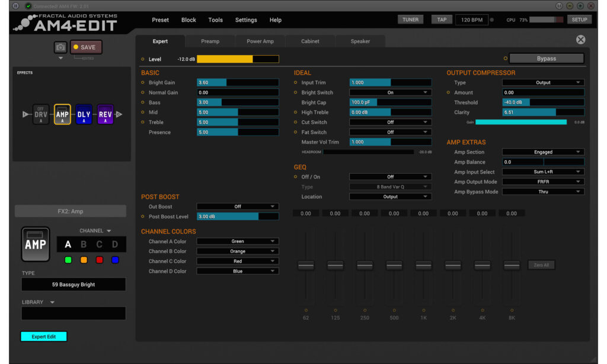Select the DRV block in effects chain
This screenshot has width=607, height=364.
[x=41, y=114]
